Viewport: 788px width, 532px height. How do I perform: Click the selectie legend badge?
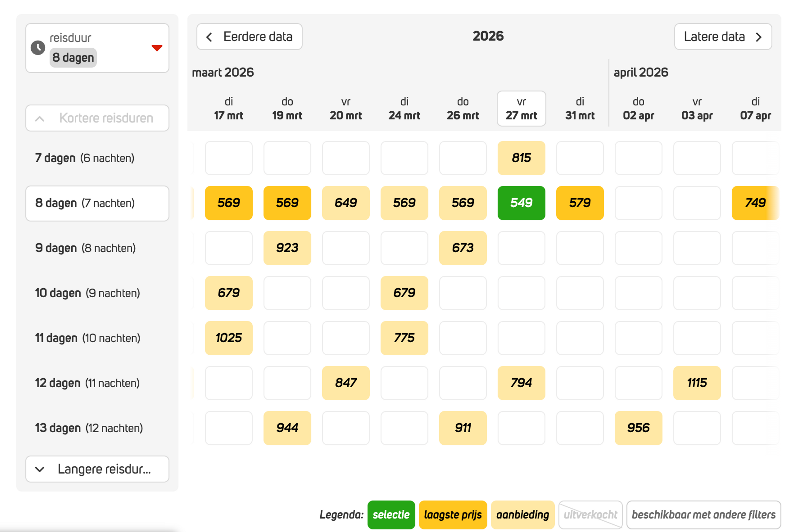[x=391, y=515]
